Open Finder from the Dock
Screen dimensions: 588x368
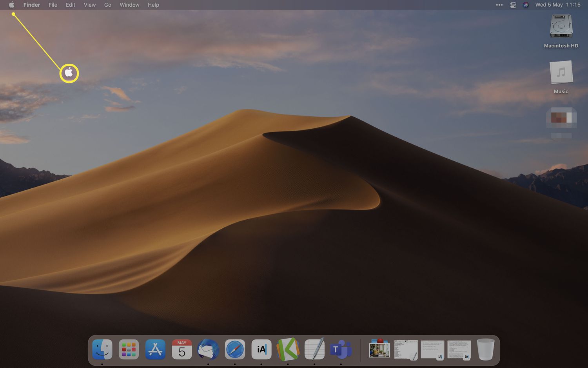point(102,349)
